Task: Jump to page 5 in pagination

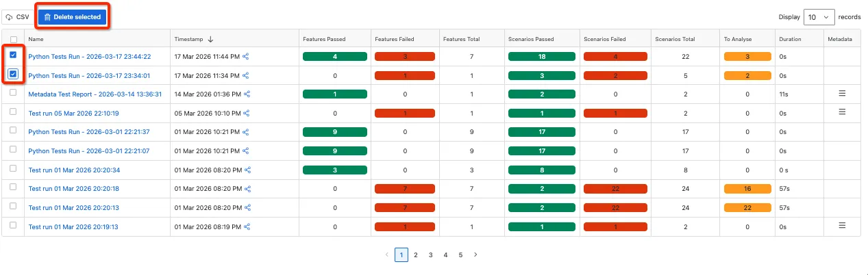Action: pos(460,254)
